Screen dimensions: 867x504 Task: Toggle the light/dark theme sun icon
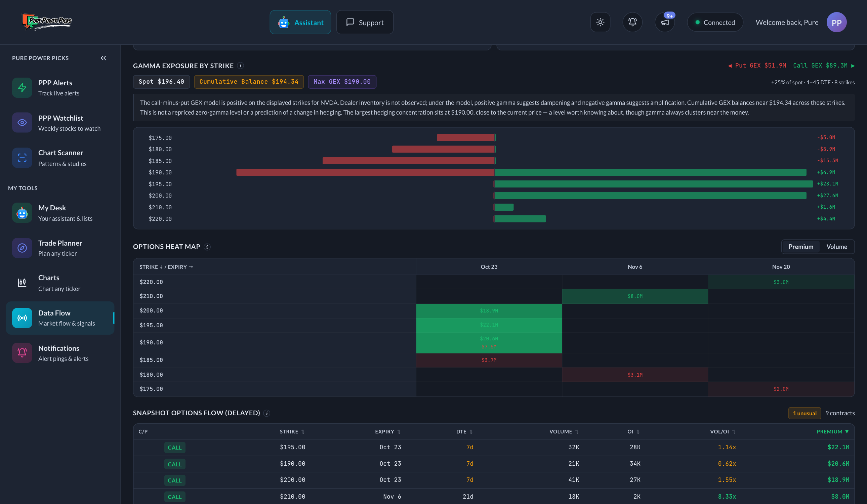point(600,23)
